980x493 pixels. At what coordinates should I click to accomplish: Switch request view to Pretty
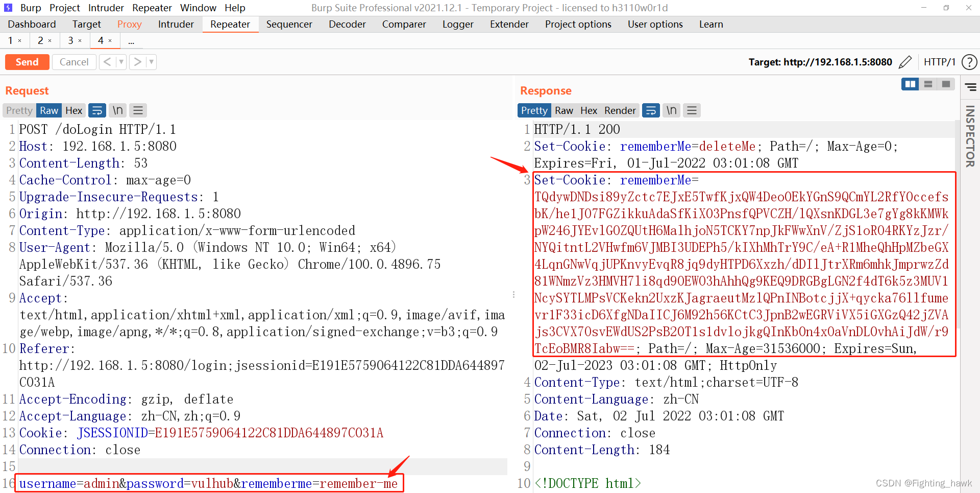pyautogui.click(x=19, y=110)
